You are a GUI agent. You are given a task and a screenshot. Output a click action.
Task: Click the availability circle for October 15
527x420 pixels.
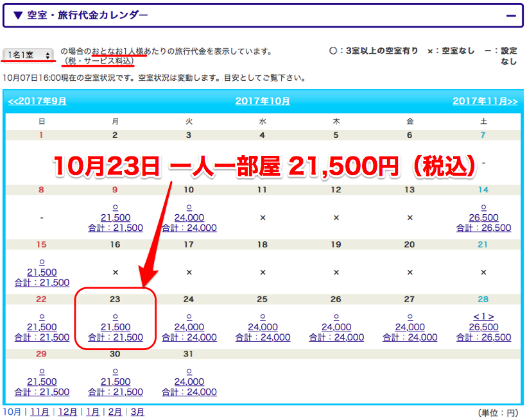(42, 262)
